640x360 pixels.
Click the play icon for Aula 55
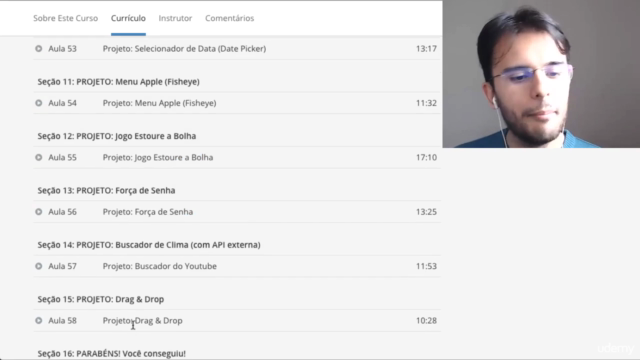(38, 157)
